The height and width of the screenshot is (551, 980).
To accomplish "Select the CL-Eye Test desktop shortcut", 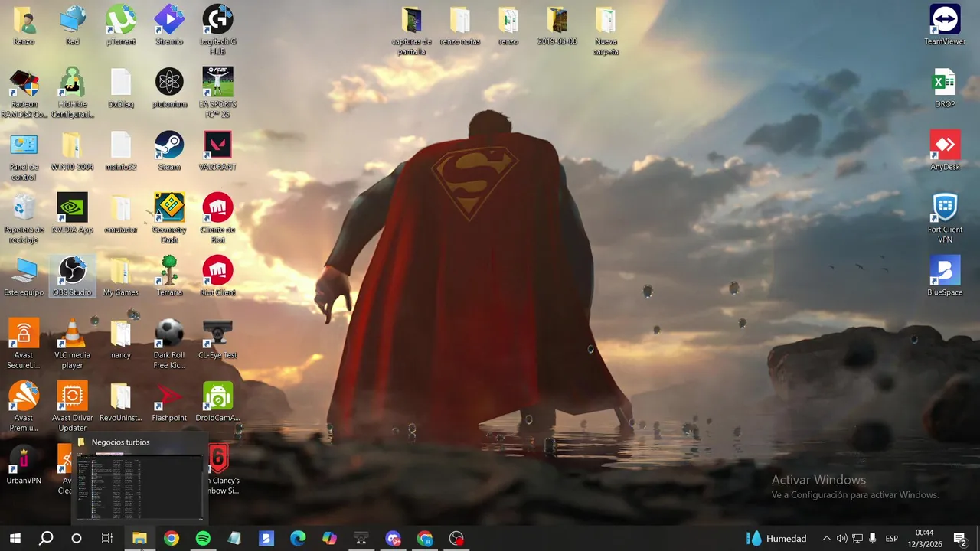I will coord(217,339).
